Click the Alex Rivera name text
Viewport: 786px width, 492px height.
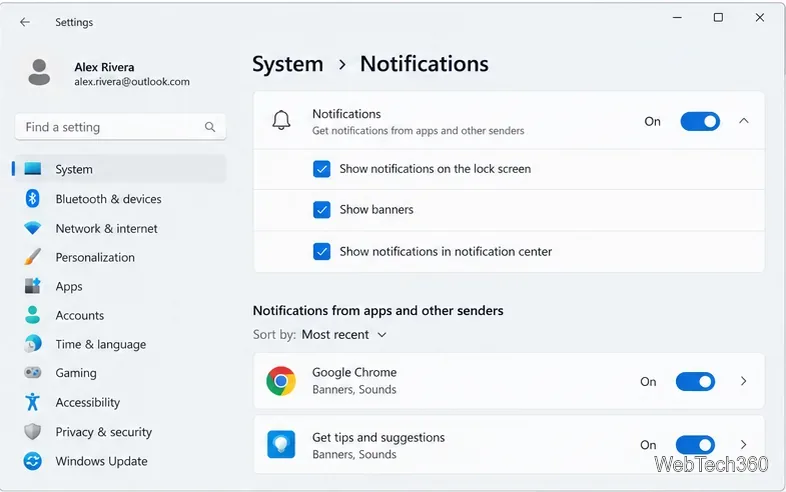104,67
